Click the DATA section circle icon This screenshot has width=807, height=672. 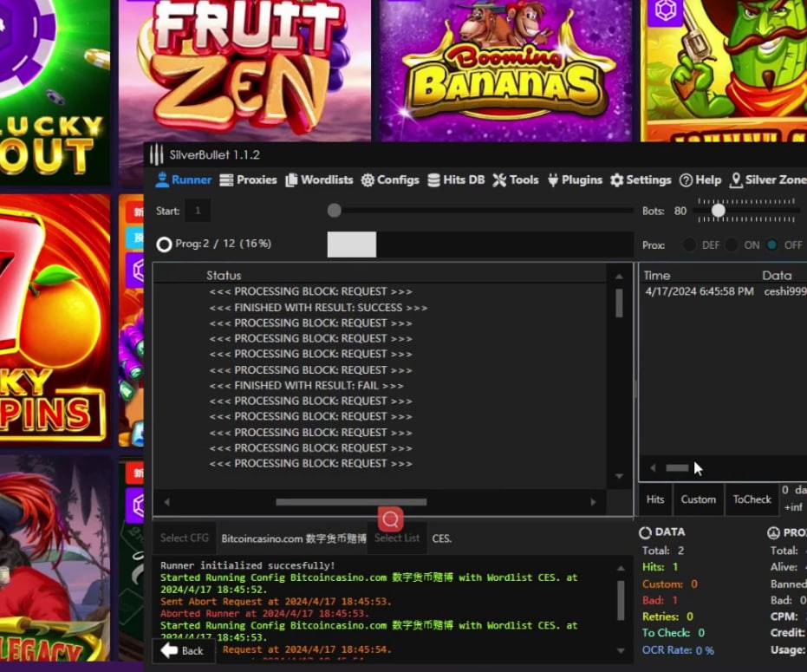pyautogui.click(x=646, y=532)
